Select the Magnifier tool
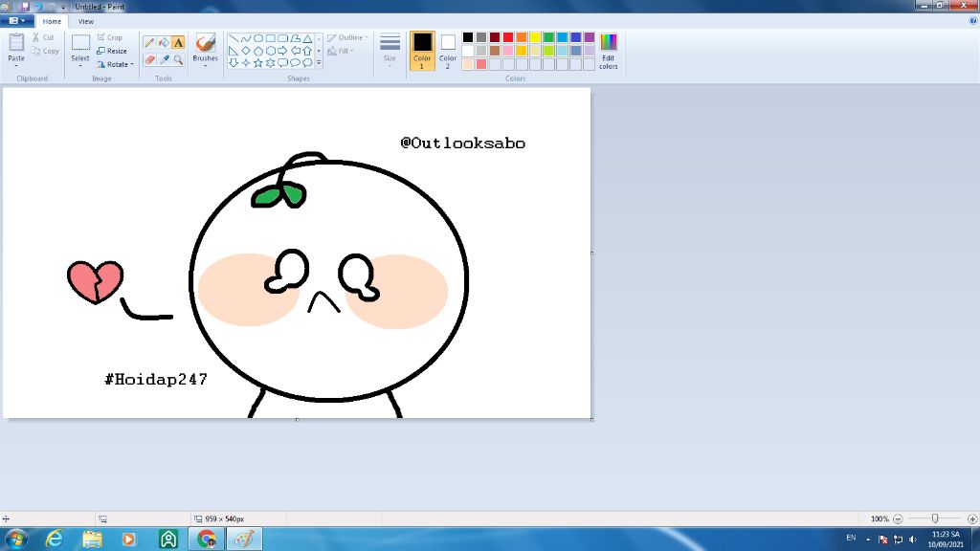980x551 pixels. click(x=178, y=59)
